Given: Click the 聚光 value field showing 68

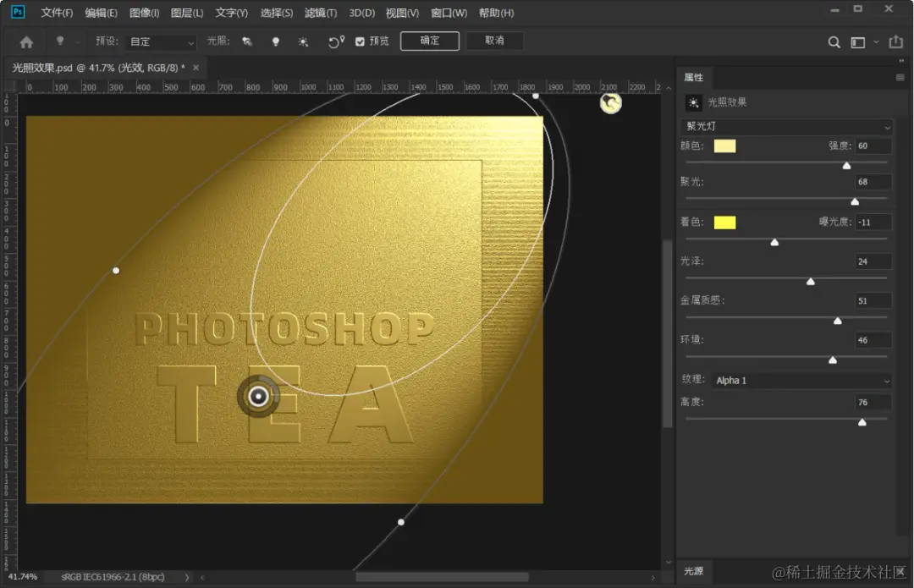Looking at the screenshot, I should [873, 182].
